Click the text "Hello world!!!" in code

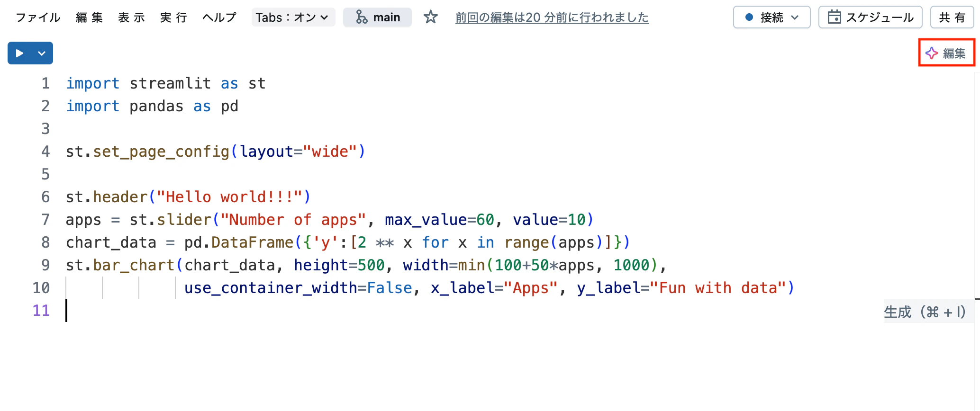click(x=229, y=197)
